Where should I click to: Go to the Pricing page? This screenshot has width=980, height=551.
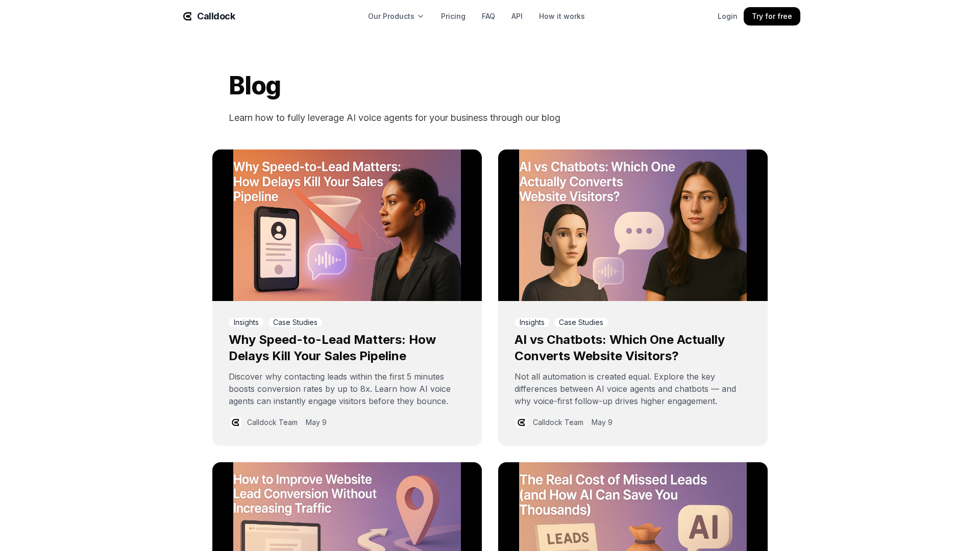pyautogui.click(x=453, y=16)
